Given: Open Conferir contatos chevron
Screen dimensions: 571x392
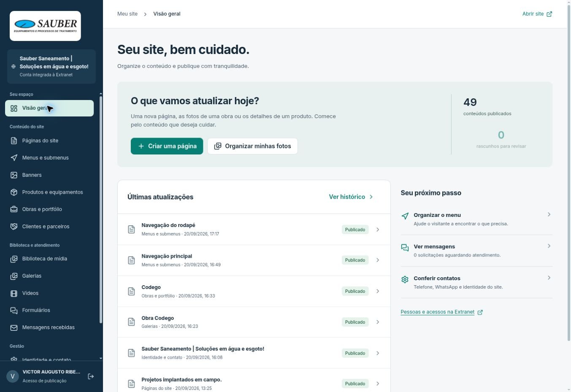Looking at the screenshot, I should pyautogui.click(x=549, y=278).
